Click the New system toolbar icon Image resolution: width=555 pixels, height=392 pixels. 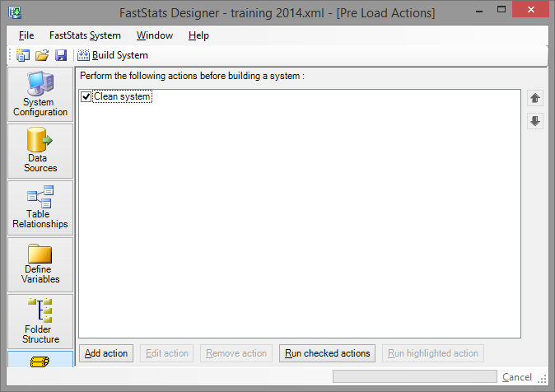23,55
